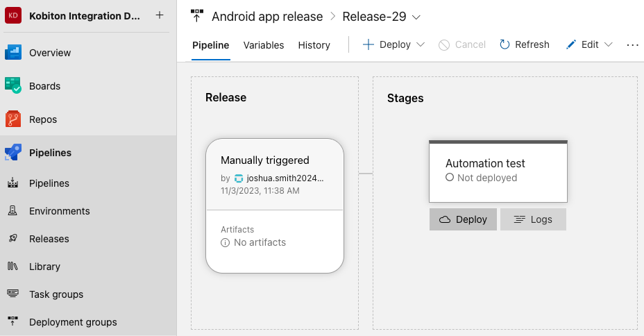Go to Overview in the sidebar
The image size is (644, 336).
click(x=50, y=53)
